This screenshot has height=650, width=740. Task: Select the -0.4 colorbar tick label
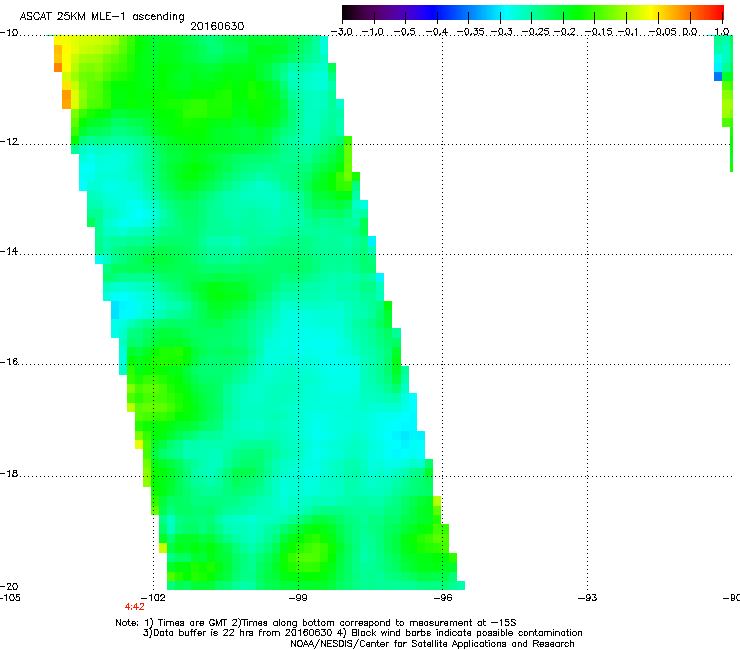pos(437,32)
